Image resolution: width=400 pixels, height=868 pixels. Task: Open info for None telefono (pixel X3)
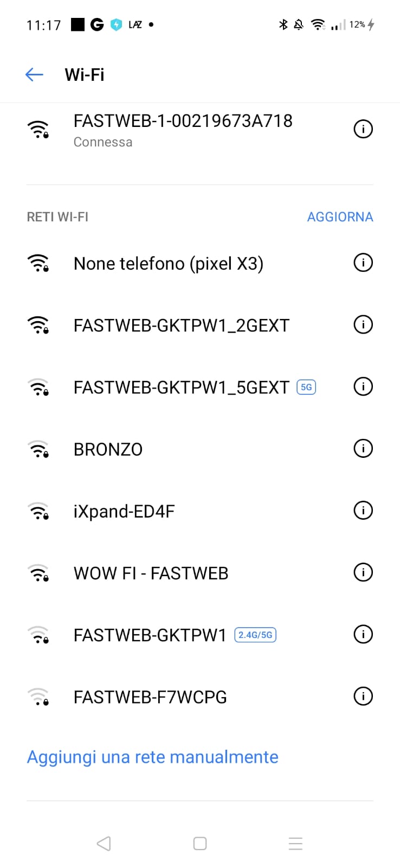click(x=363, y=263)
